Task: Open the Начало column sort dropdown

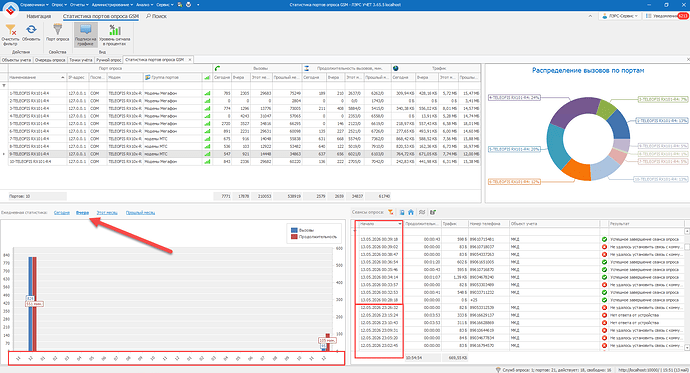Action: click(400, 224)
